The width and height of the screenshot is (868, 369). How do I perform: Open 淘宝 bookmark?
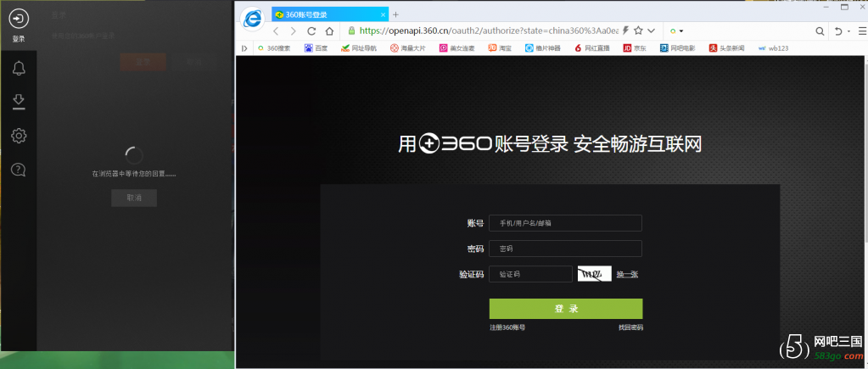pyautogui.click(x=500, y=48)
